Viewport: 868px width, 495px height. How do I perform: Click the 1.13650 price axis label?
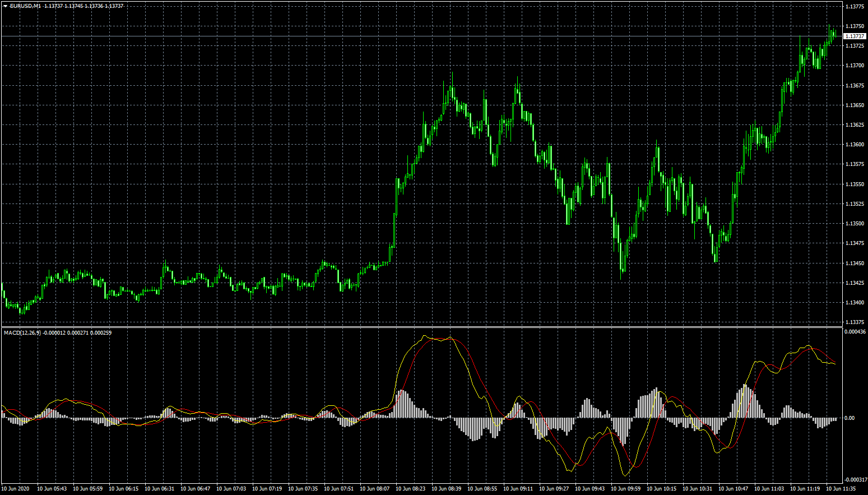[x=855, y=105]
